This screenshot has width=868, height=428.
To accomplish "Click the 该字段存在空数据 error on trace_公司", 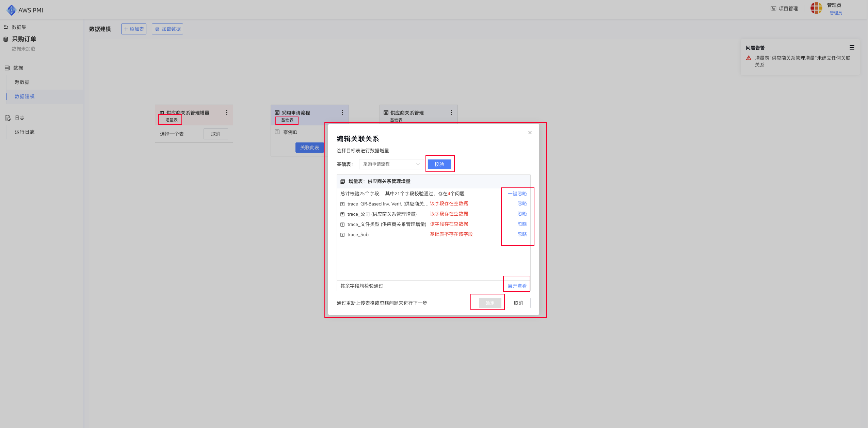I will (x=449, y=214).
